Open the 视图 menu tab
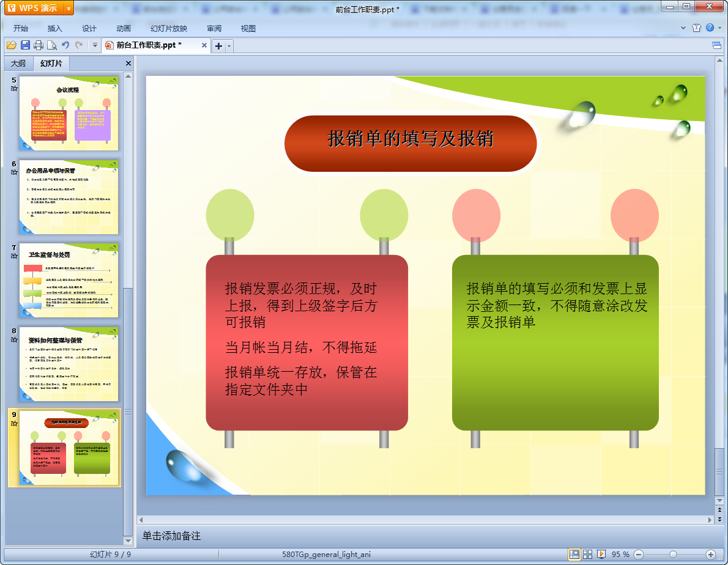The width and height of the screenshot is (728, 565). (248, 28)
